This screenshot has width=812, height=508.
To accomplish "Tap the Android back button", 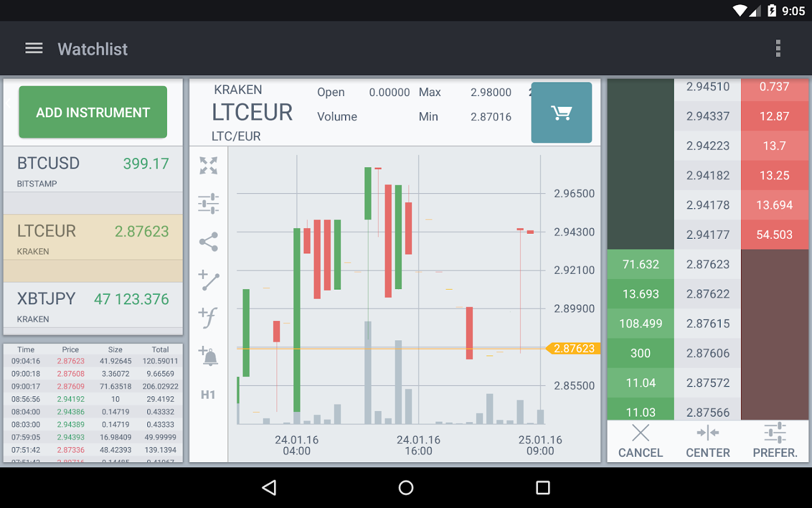I will [270, 488].
